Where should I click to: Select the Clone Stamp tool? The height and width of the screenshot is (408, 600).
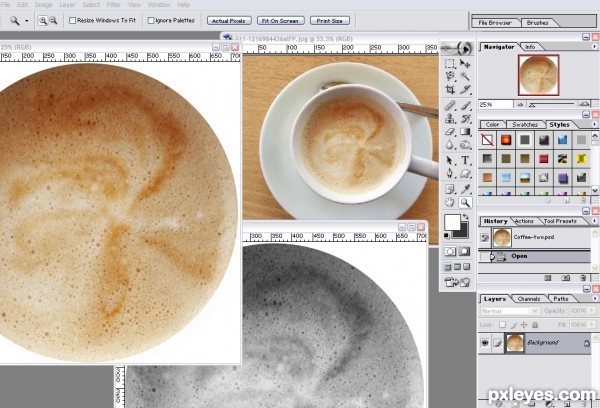[450, 119]
